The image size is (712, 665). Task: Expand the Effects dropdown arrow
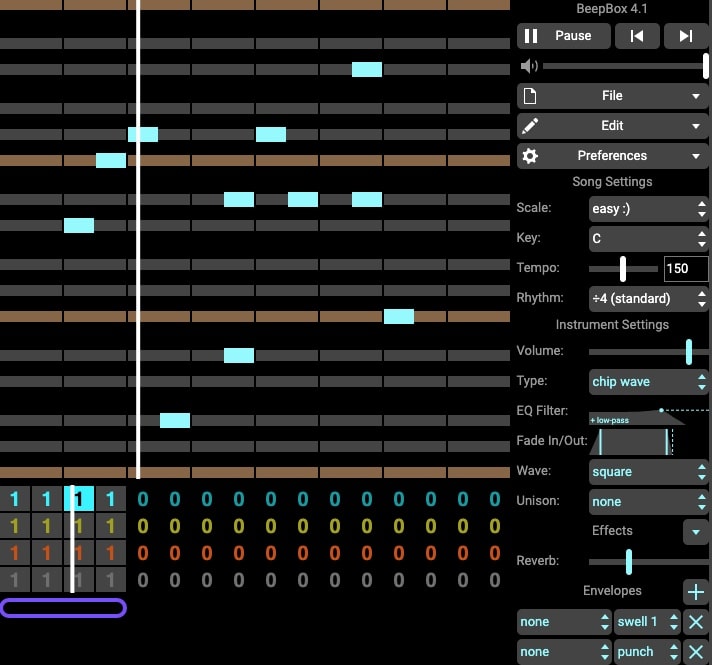pyautogui.click(x=695, y=531)
